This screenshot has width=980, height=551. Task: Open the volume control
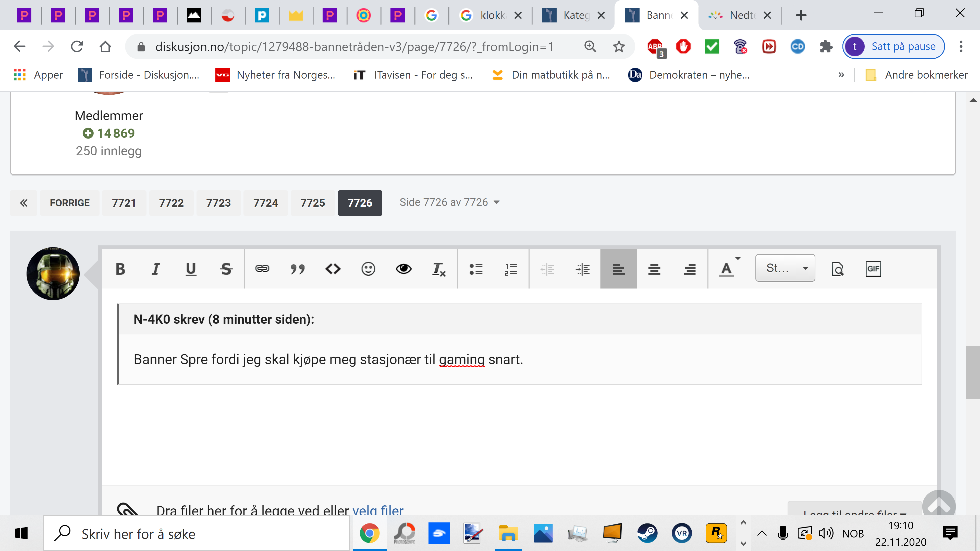tap(826, 533)
